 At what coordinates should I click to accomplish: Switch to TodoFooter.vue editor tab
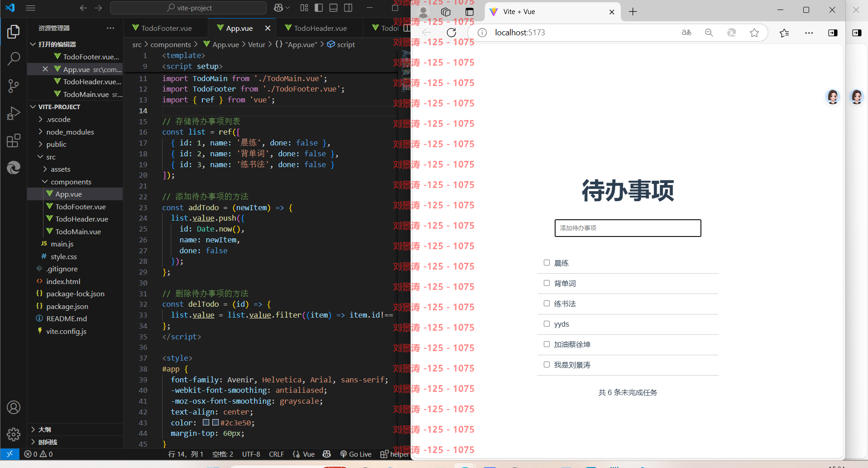[x=166, y=28]
